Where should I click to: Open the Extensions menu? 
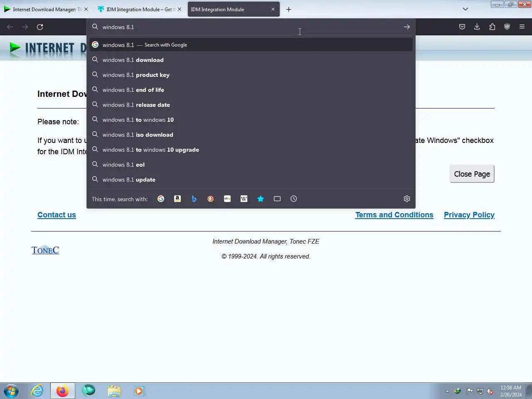[x=492, y=27]
